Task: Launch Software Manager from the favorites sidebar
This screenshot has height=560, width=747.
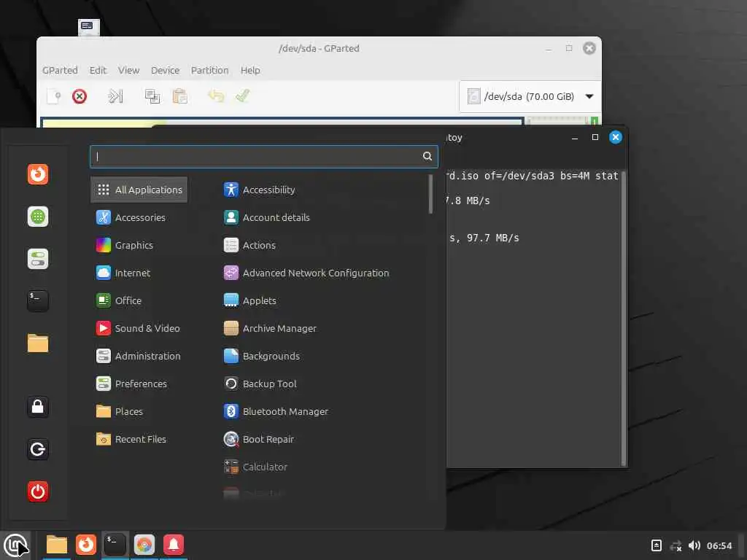Action: (38, 217)
